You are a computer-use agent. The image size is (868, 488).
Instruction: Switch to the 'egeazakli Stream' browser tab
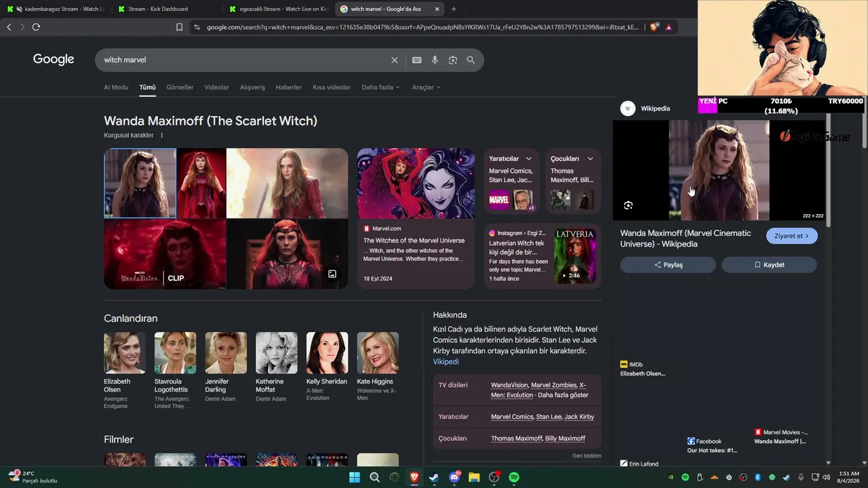(278, 9)
